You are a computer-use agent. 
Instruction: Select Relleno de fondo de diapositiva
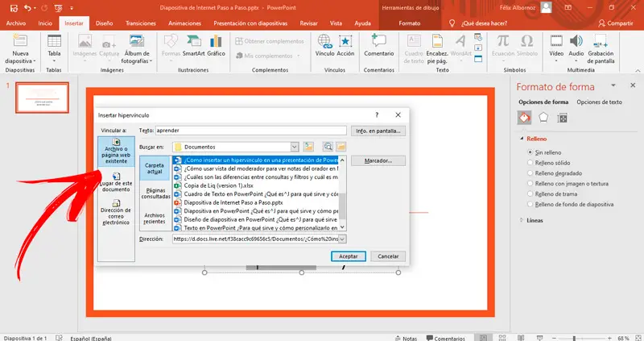coord(530,204)
